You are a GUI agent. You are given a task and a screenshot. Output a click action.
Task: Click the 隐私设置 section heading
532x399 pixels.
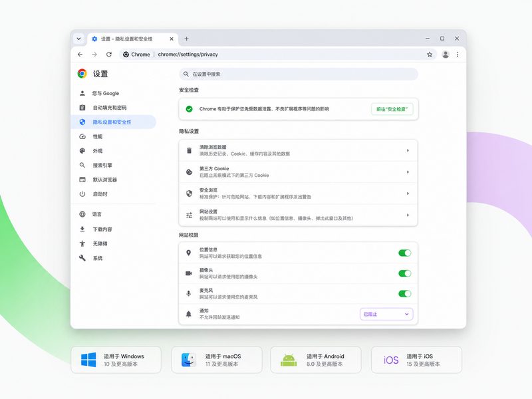coord(189,131)
